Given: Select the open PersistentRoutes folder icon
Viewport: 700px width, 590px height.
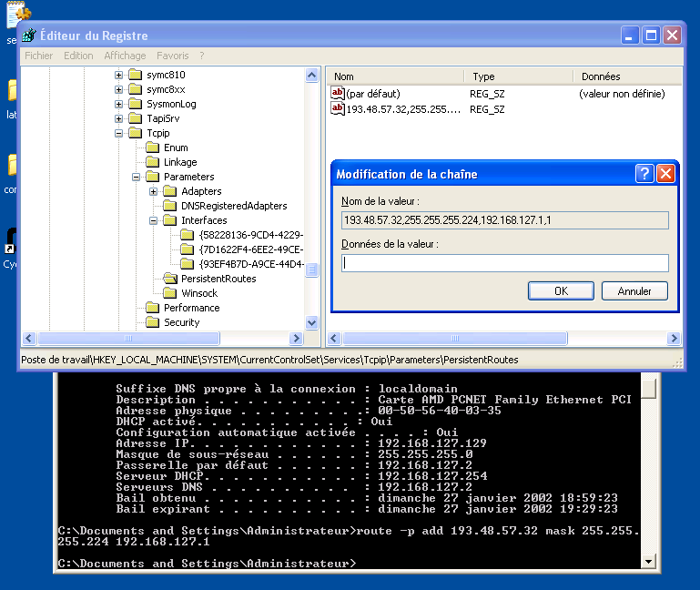Looking at the screenshot, I should click(x=170, y=279).
